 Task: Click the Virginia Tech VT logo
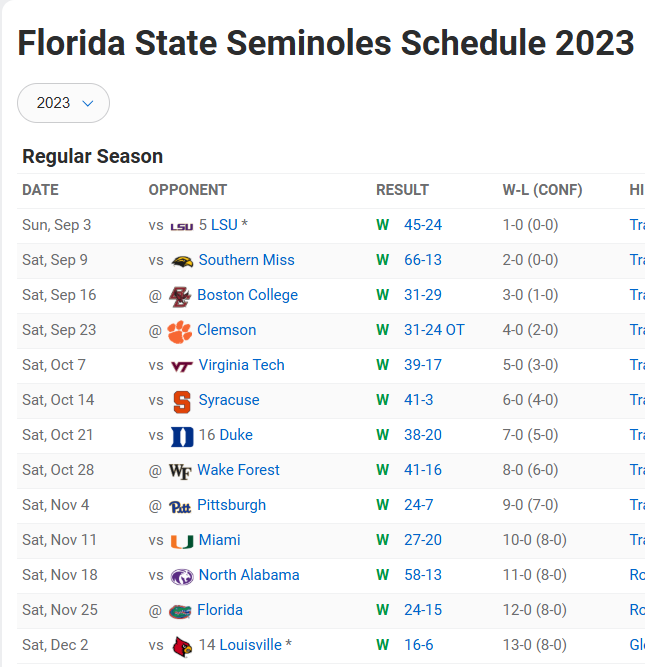(x=182, y=366)
